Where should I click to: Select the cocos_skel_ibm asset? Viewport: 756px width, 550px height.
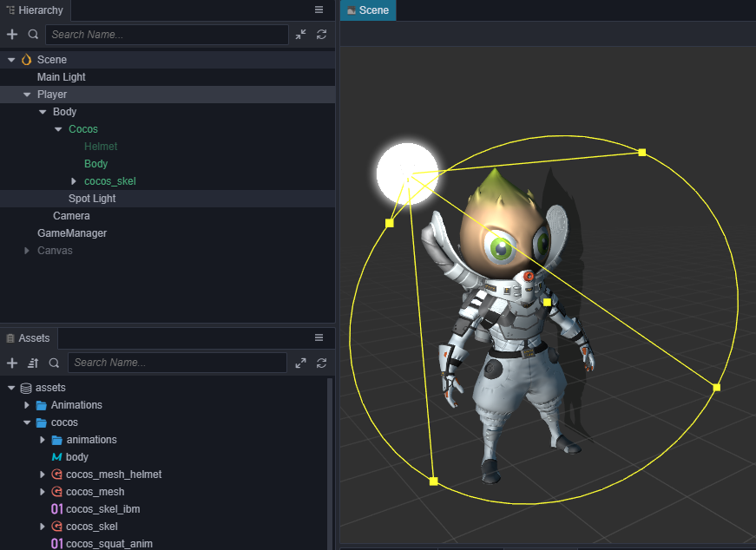coord(102,509)
